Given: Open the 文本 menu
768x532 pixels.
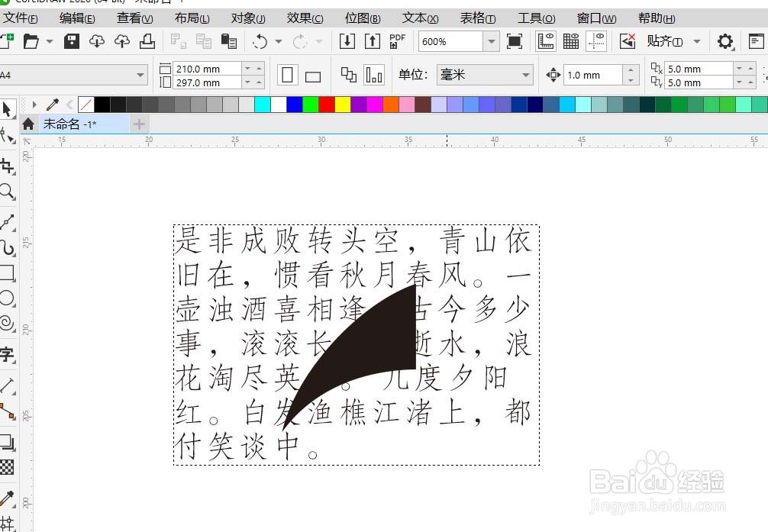Looking at the screenshot, I should click(x=420, y=18).
